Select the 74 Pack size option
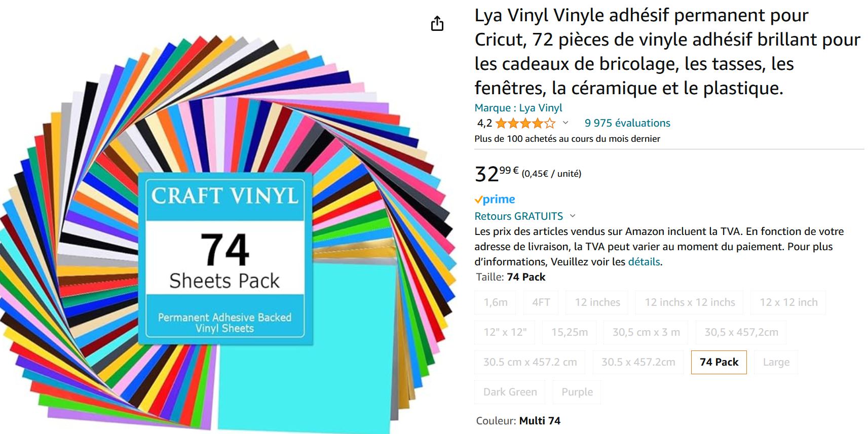 pos(719,362)
